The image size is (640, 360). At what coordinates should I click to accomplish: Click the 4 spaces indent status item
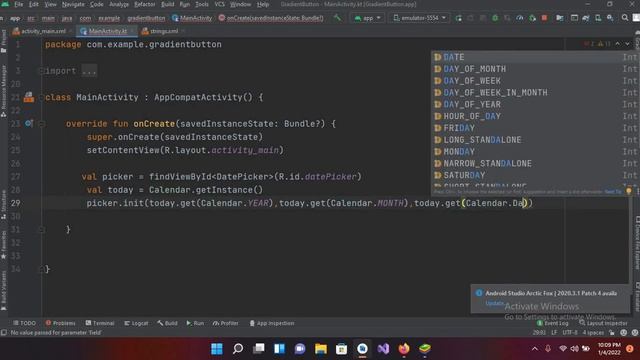(x=593, y=333)
